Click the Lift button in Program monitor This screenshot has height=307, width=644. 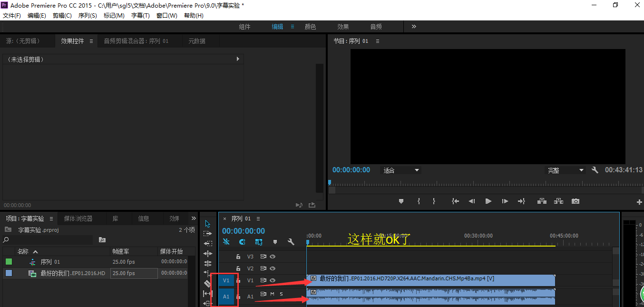point(542,201)
